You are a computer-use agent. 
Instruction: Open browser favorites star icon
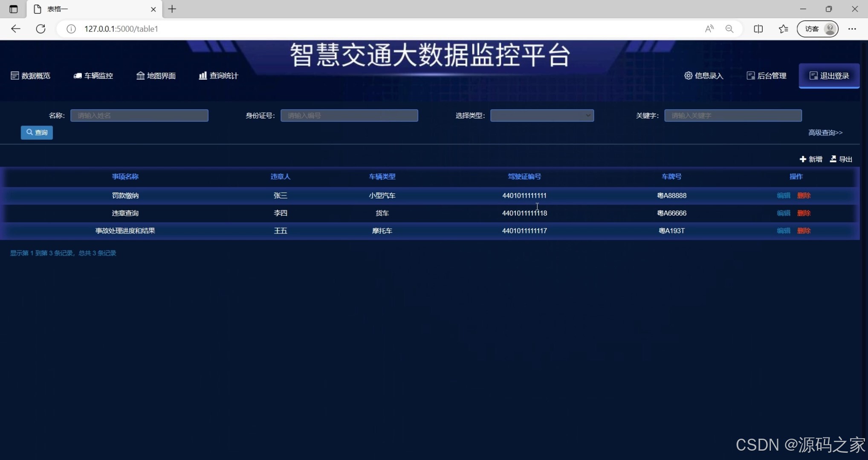click(783, 29)
